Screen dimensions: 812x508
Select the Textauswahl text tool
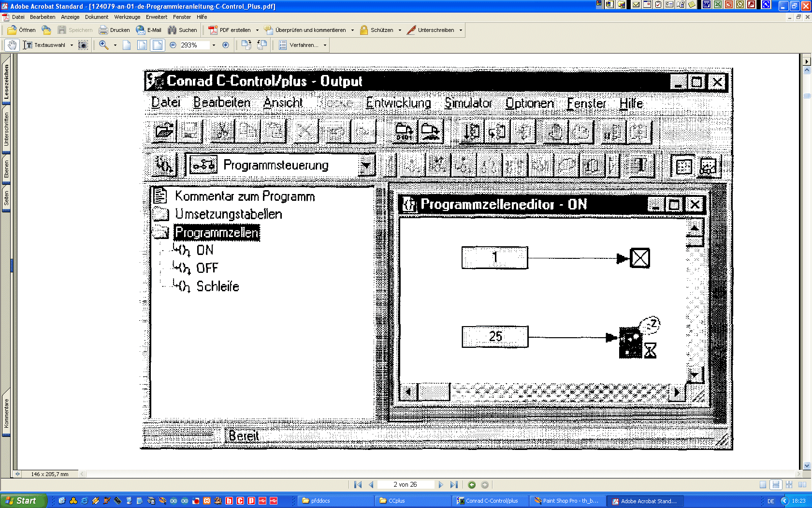(x=44, y=45)
